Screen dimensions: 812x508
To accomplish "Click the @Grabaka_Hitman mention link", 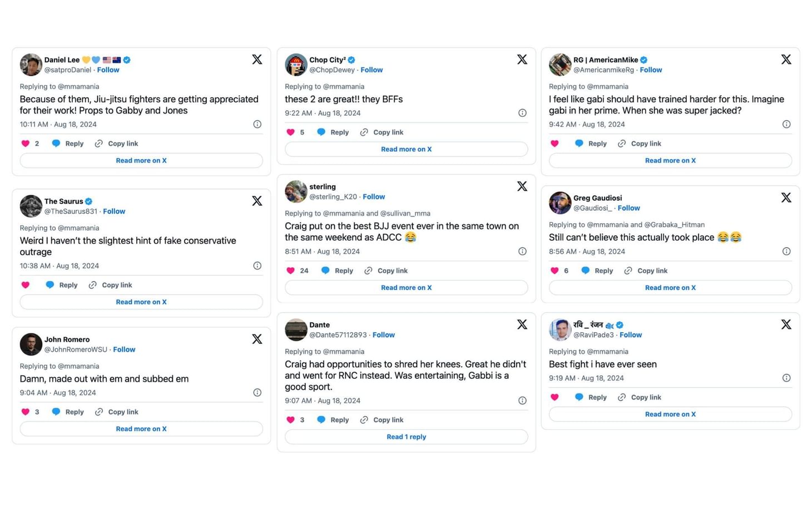I will [674, 225].
